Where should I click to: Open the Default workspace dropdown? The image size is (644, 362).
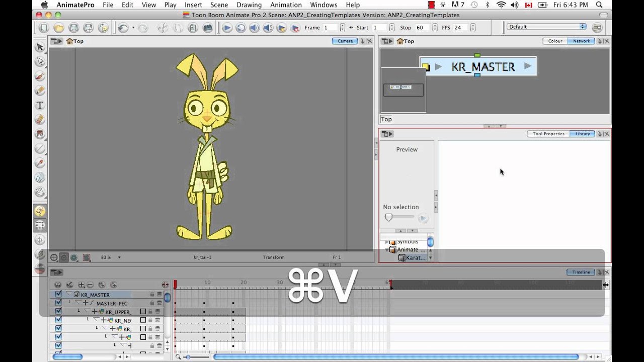546,27
